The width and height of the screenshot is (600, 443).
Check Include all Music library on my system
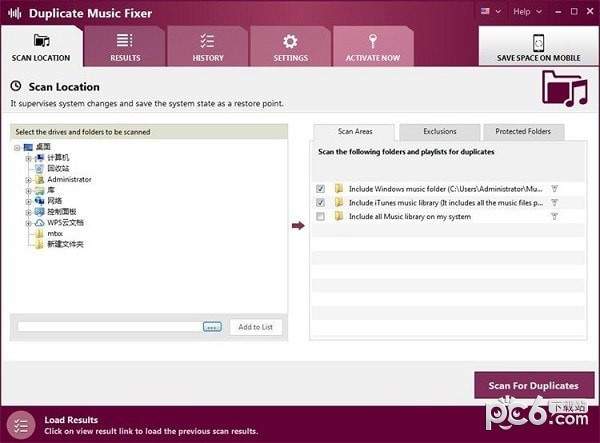(x=320, y=216)
